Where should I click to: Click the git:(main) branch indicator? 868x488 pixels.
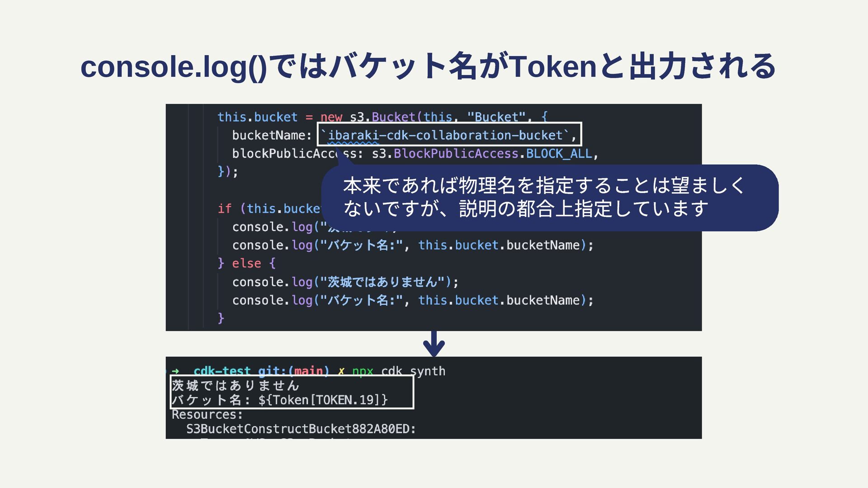point(293,371)
